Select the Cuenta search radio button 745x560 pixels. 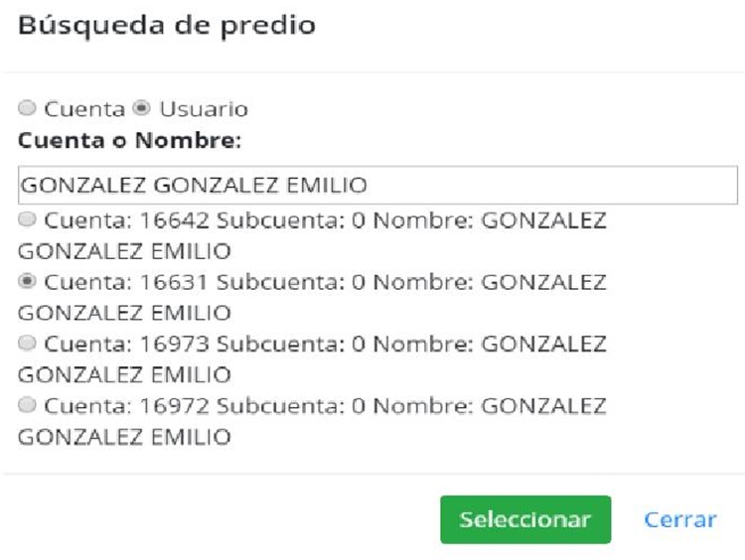point(26,109)
